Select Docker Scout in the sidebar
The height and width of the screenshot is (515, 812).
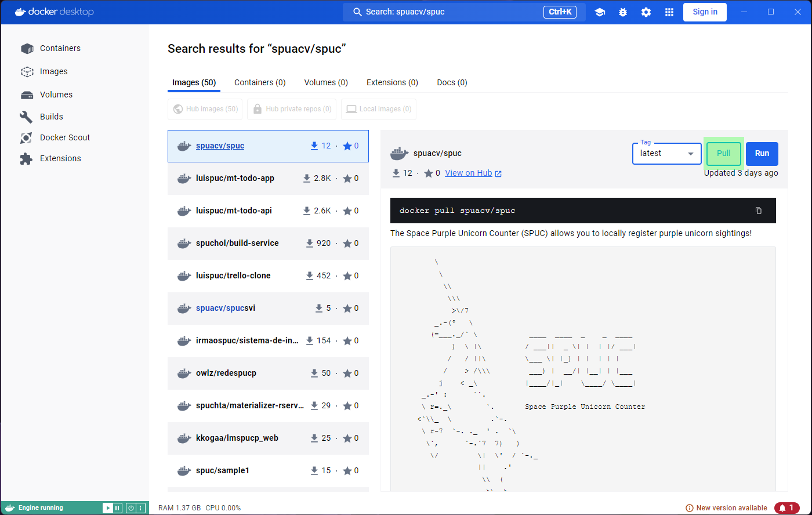click(65, 138)
